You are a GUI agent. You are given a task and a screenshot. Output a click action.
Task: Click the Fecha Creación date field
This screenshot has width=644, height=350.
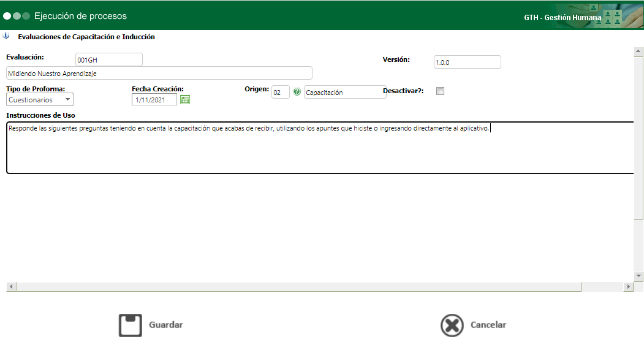[154, 100]
